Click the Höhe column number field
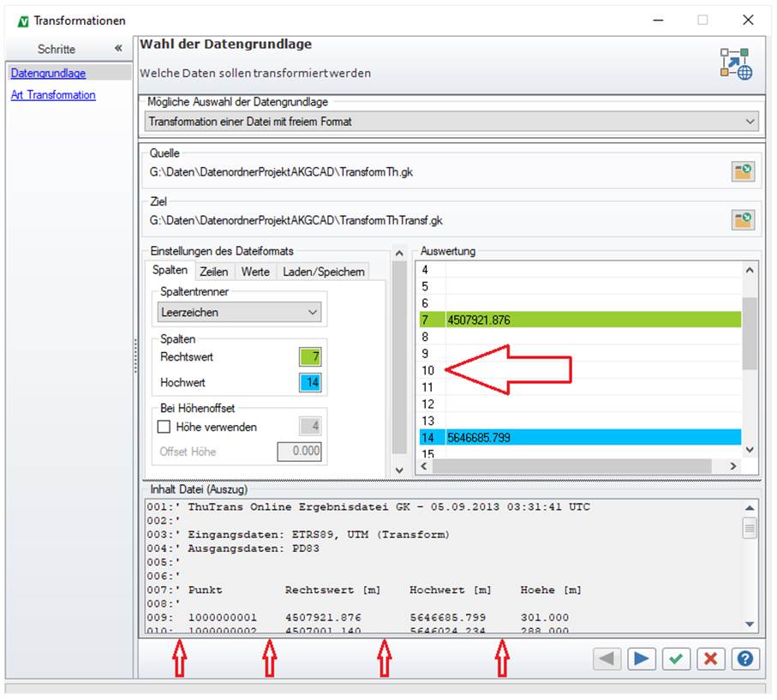The image size is (777, 700). (x=310, y=426)
